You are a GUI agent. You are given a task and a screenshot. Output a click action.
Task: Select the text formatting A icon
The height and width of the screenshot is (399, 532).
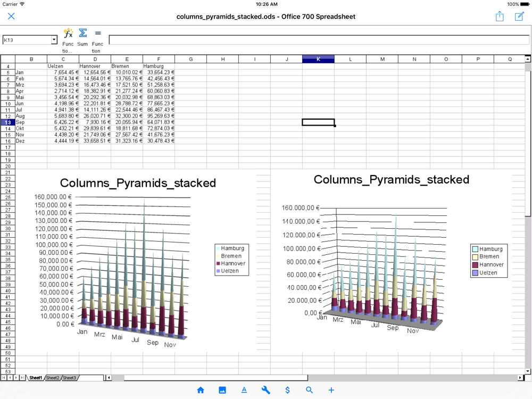244,390
